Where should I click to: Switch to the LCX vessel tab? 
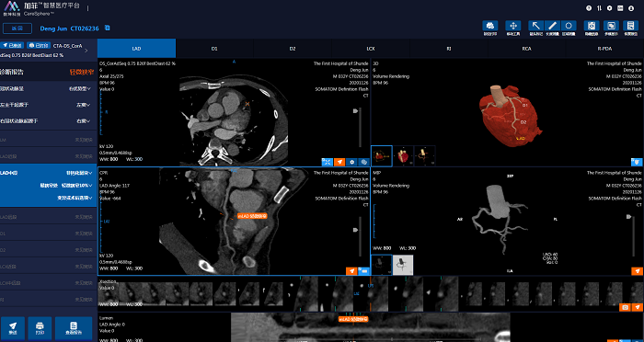click(x=371, y=49)
